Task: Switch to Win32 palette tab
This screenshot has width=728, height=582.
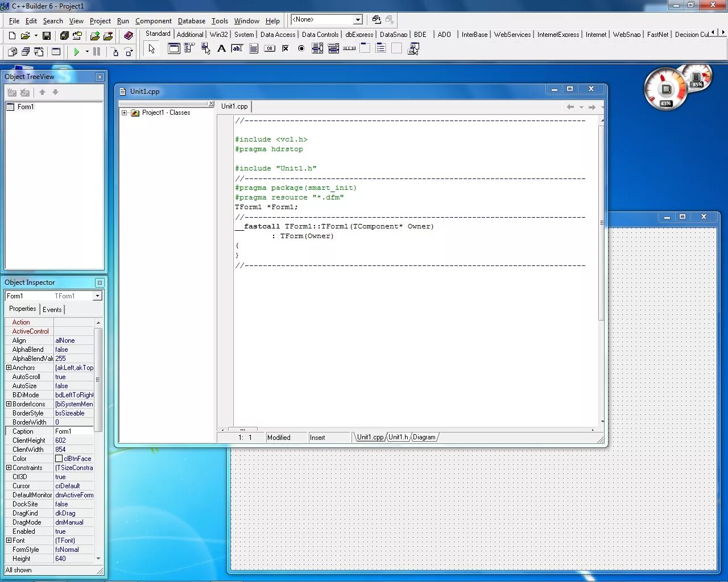Action: point(219,35)
